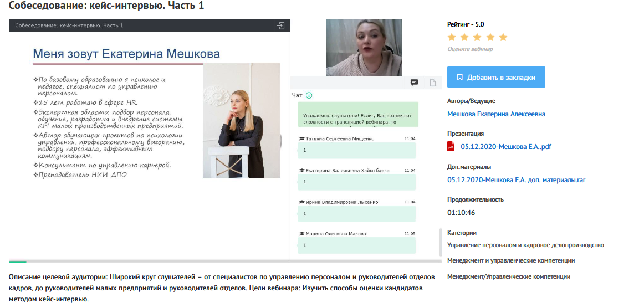Open the documents tab icon
This screenshot has height=308, width=644.
point(433,83)
